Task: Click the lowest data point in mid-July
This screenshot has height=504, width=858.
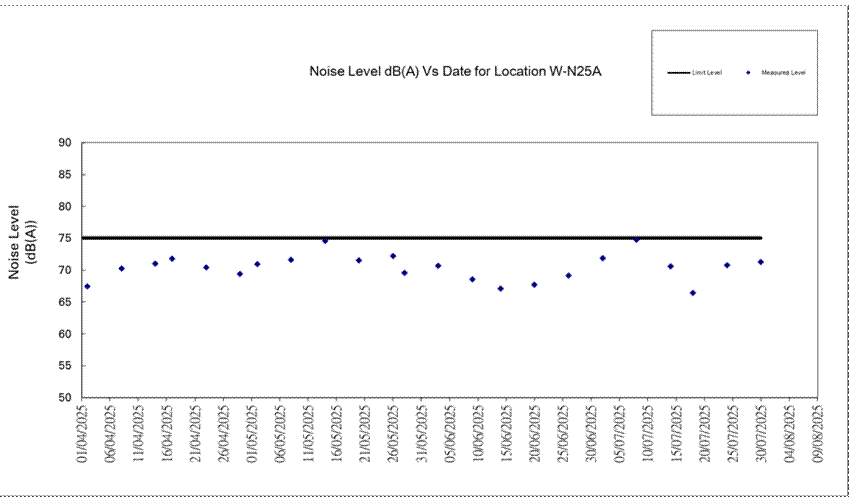Action: pyautogui.click(x=692, y=293)
